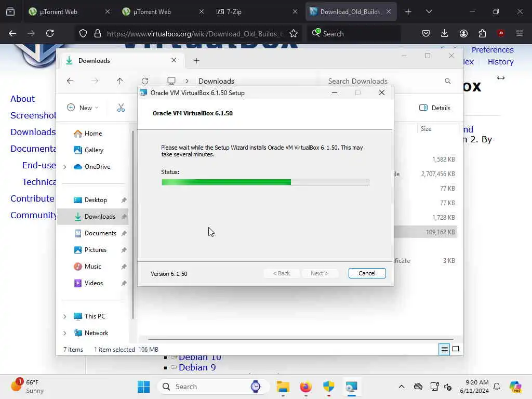Select the Downloads tab in Explorer

(x=122, y=60)
